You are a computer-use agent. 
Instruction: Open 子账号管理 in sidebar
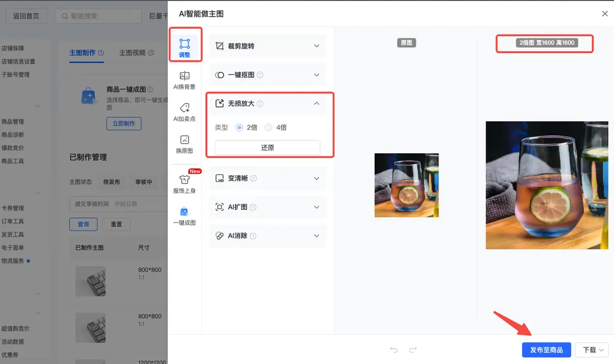point(15,75)
